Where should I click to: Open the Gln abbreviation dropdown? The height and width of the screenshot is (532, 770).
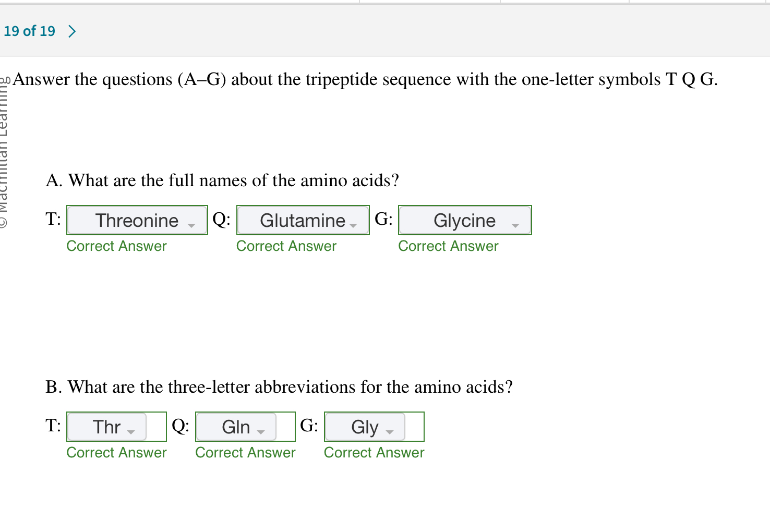pos(235,427)
